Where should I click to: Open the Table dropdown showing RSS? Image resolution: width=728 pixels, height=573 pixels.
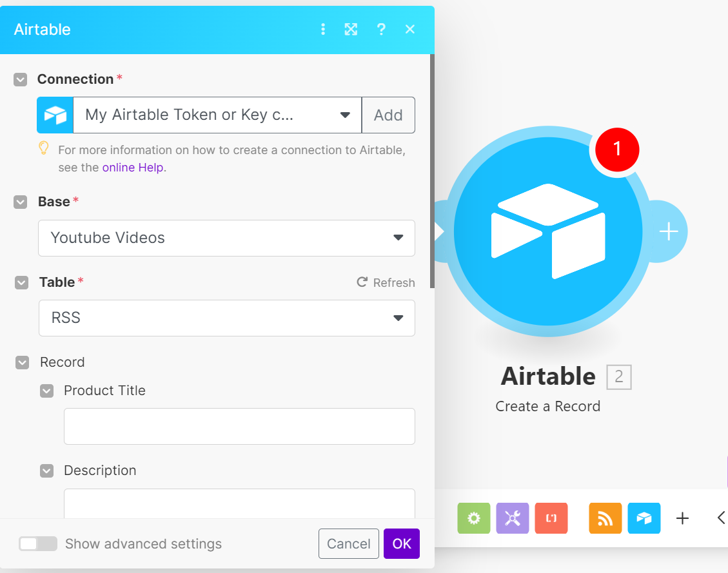(x=226, y=318)
